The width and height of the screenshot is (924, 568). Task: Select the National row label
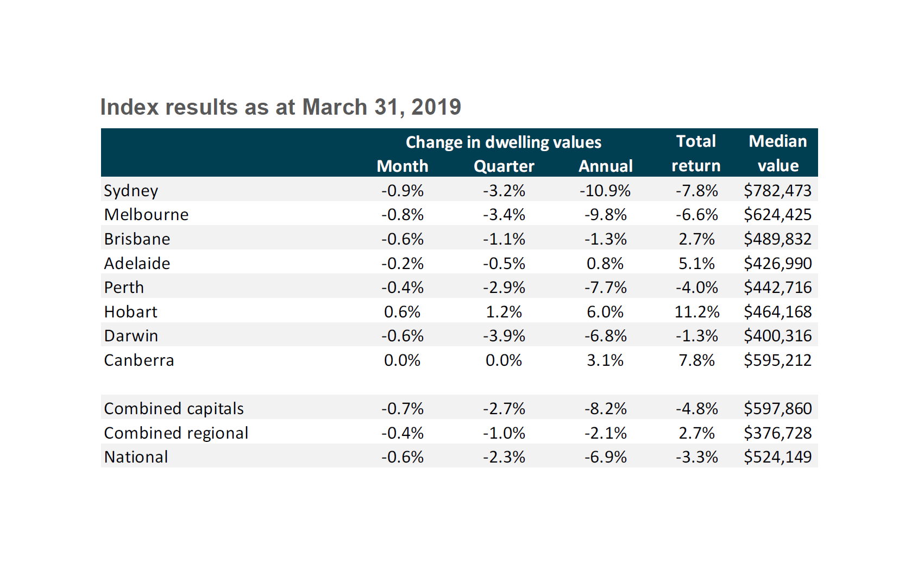136,457
